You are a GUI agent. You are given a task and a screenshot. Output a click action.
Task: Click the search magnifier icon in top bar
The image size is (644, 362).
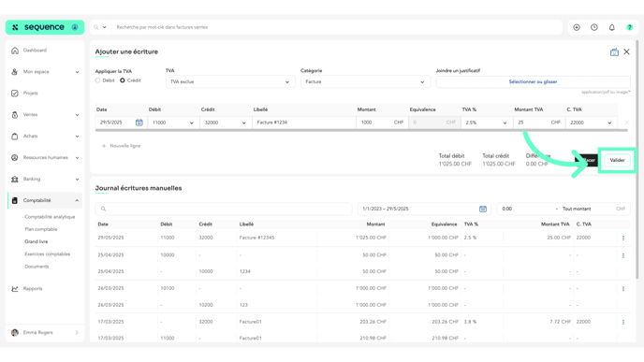coord(96,27)
